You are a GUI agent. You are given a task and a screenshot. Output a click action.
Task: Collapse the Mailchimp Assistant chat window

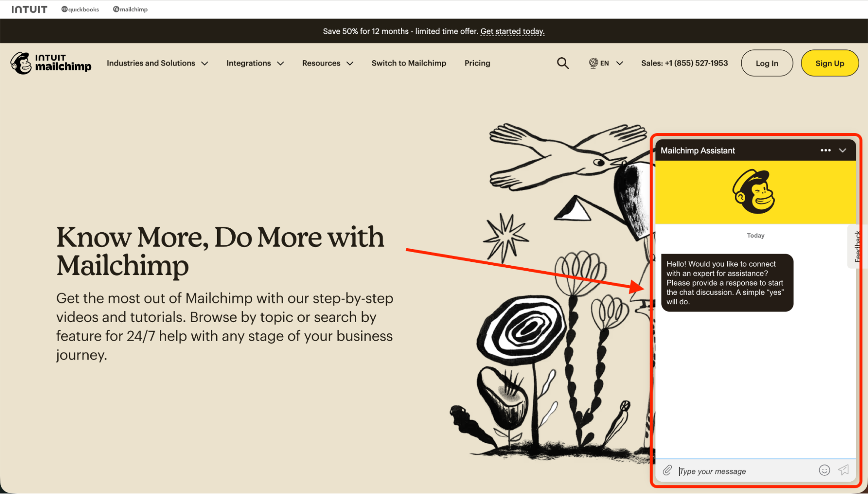[843, 150]
